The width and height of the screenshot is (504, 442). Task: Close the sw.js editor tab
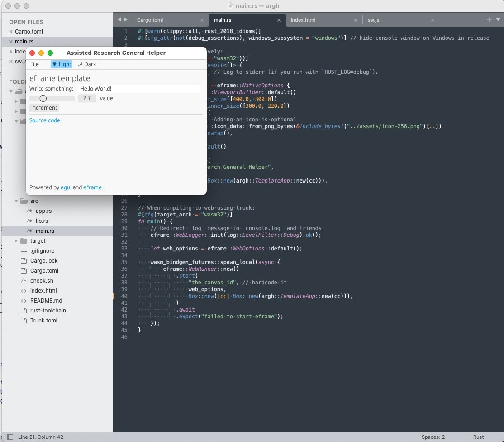tap(433, 20)
